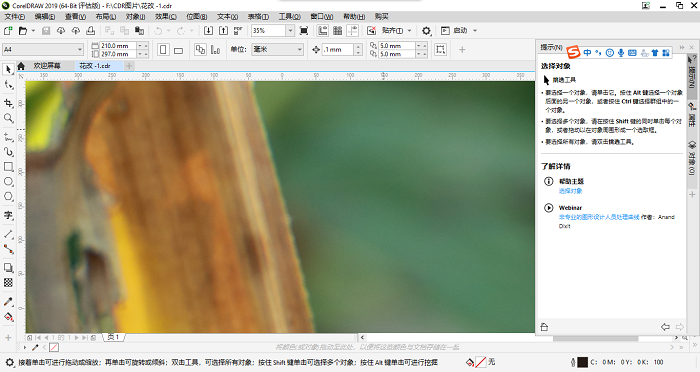Pick the Eyedropper color tool
The width and height of the screenshot is (700, 372).
click(8, 302)
